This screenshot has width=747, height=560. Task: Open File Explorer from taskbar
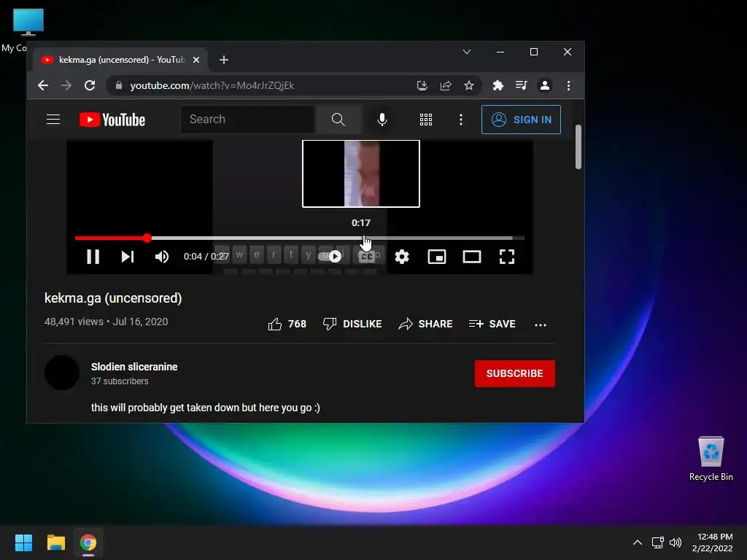pyautogui.click(x=55, y=542)
